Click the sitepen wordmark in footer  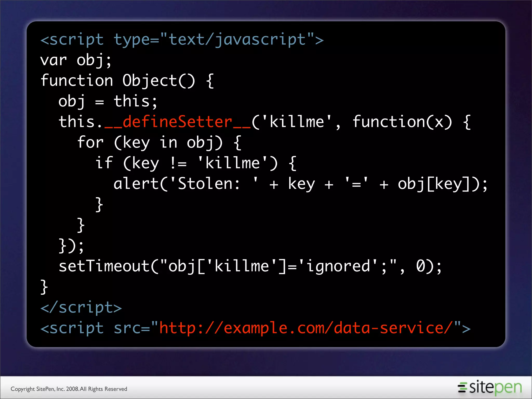[x=495, y=388]
